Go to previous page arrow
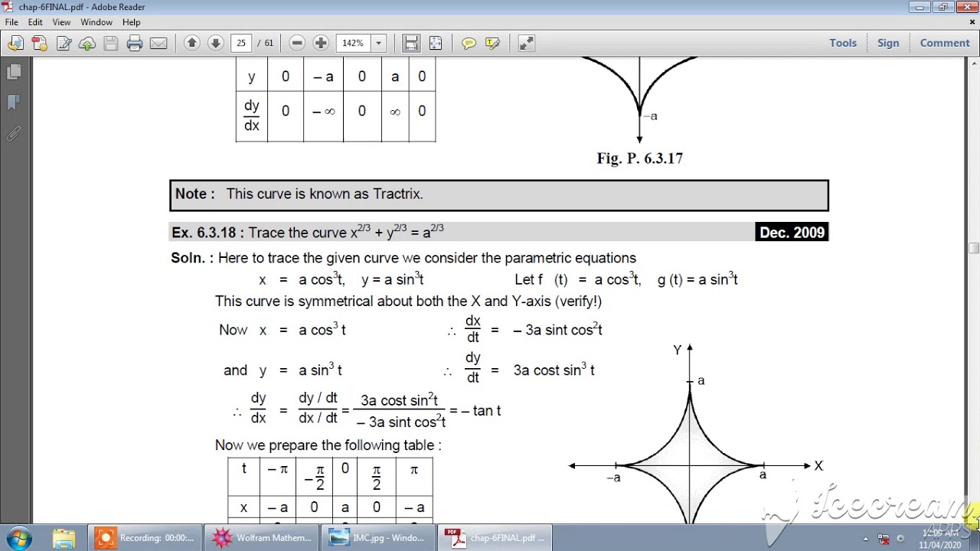Screen dimensions: 980x551 point(192,43)
